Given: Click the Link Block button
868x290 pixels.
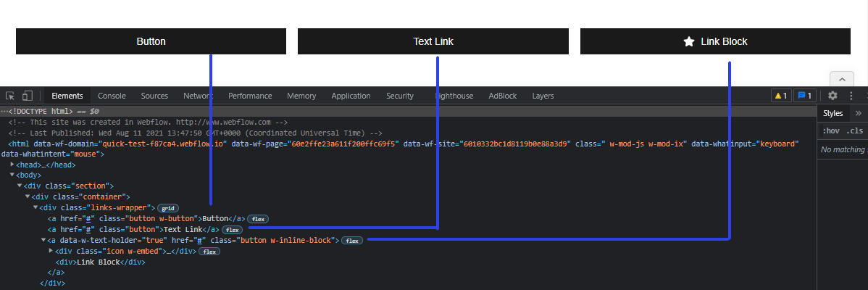Looking at the screenshot, I should click(x=715, y=41).
